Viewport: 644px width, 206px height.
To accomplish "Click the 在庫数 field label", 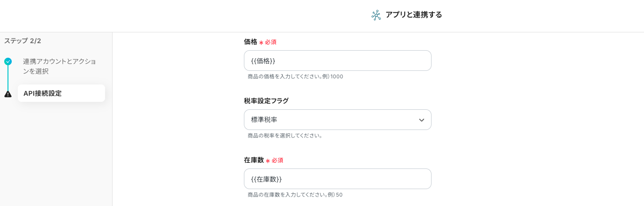I will [x=254, y=160].
